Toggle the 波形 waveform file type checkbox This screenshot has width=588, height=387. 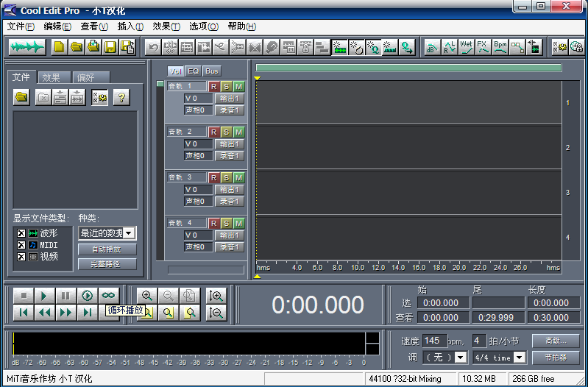point(21,233)
